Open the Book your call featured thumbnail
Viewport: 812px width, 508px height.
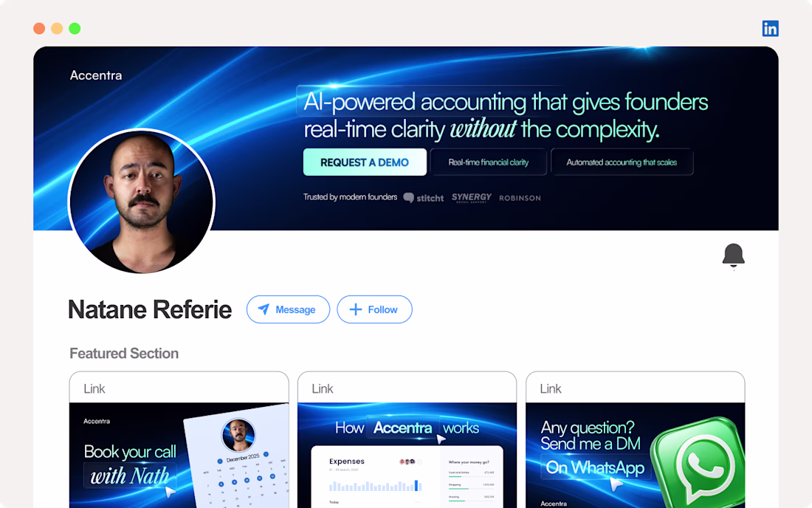point(179,455)
